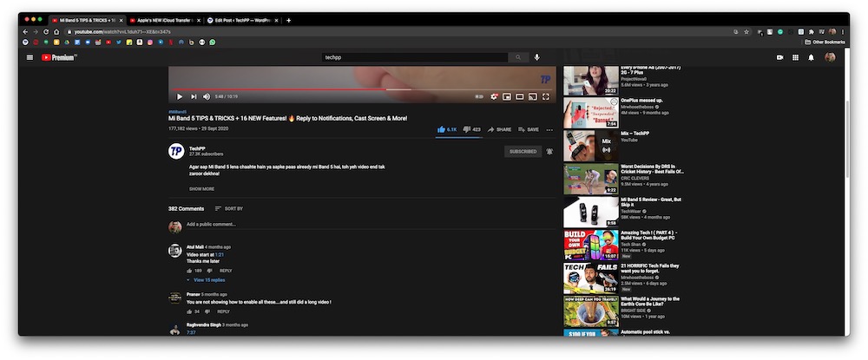Image resolution: width=868 pixels, height=360 pixels.
Task: Go back in browser history
Action: [x=25, y=32]
